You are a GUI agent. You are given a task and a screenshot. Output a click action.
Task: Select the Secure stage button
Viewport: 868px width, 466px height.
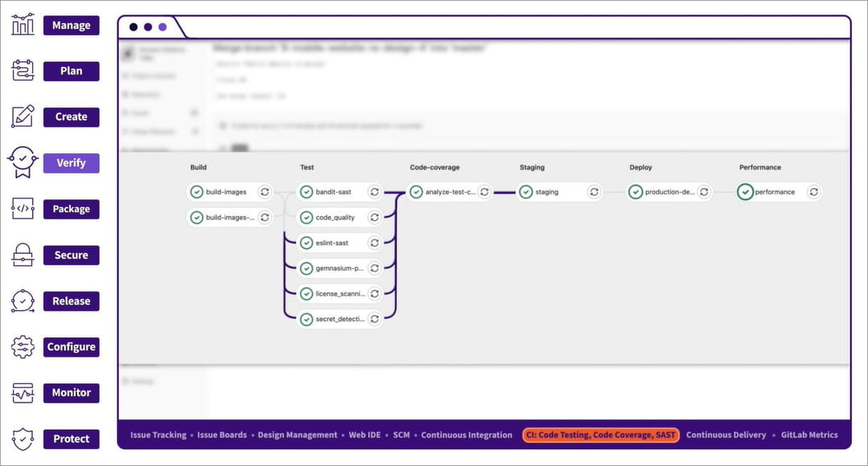click(x=72, y=255)
